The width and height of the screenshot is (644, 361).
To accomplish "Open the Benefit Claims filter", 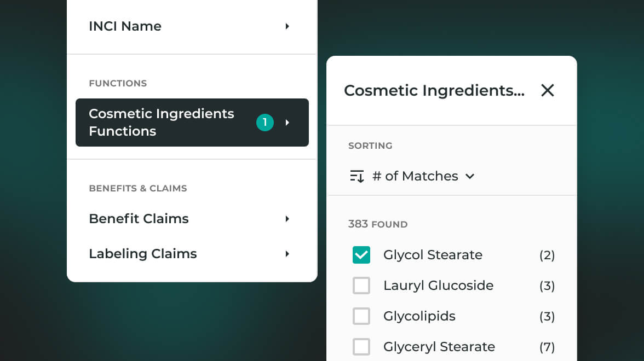I will 139,219.
